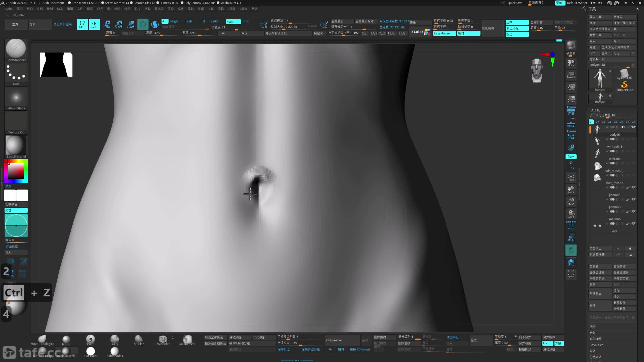Select the Rotate gizmo (旋转轴) tool
The image size is (644, 362).
131,24
